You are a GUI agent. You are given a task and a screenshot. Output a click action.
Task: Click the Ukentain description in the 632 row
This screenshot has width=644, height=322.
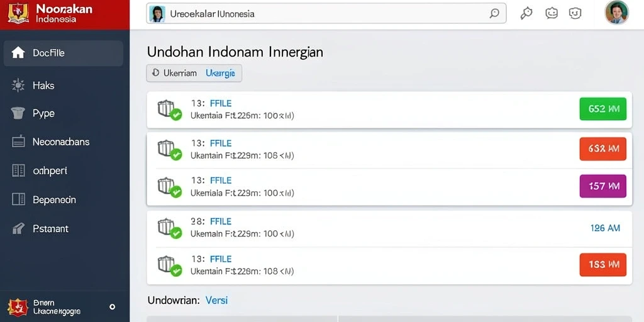click(x=242, y=156)
